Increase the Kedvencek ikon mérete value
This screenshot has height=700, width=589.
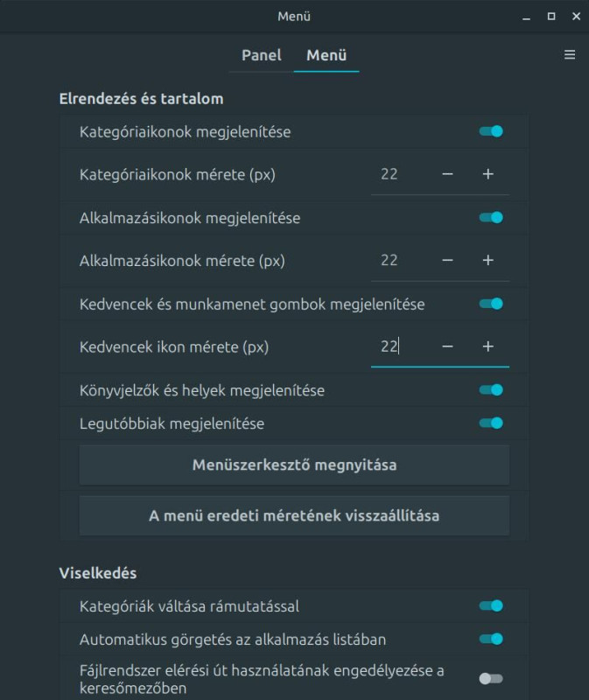(488, 346)
